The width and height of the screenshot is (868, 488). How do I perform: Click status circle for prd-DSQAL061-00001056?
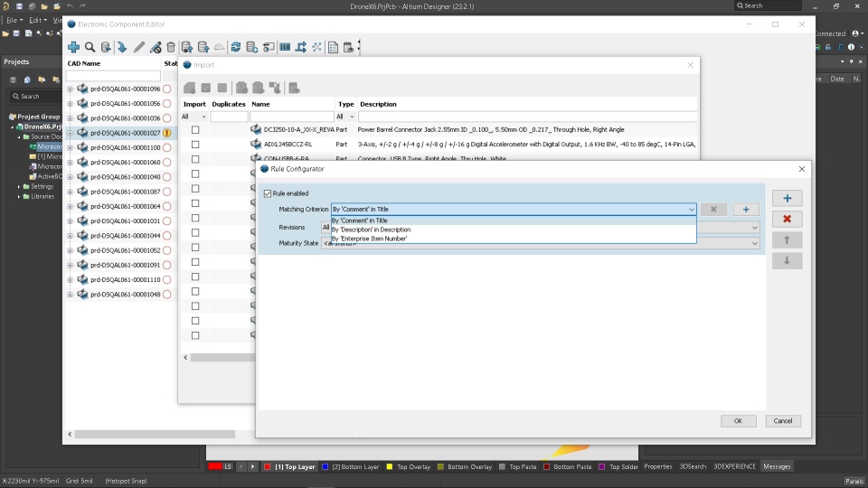tap(166, 103)
